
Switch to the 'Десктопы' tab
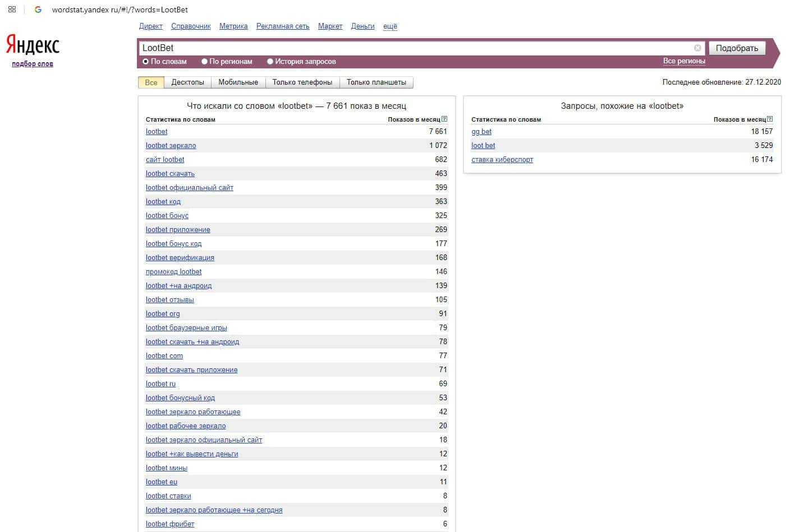(x=187, y=82)
